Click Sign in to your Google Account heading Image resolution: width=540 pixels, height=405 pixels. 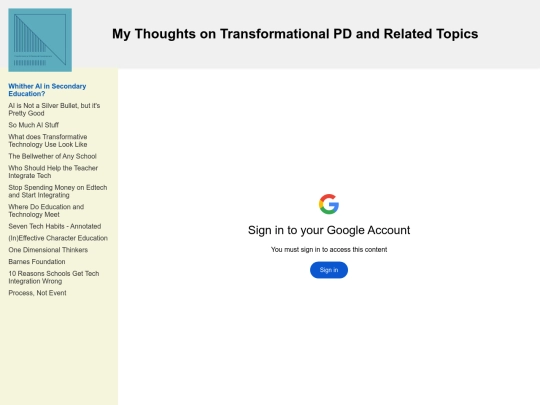pyautogui.click(x=329, y=230)
